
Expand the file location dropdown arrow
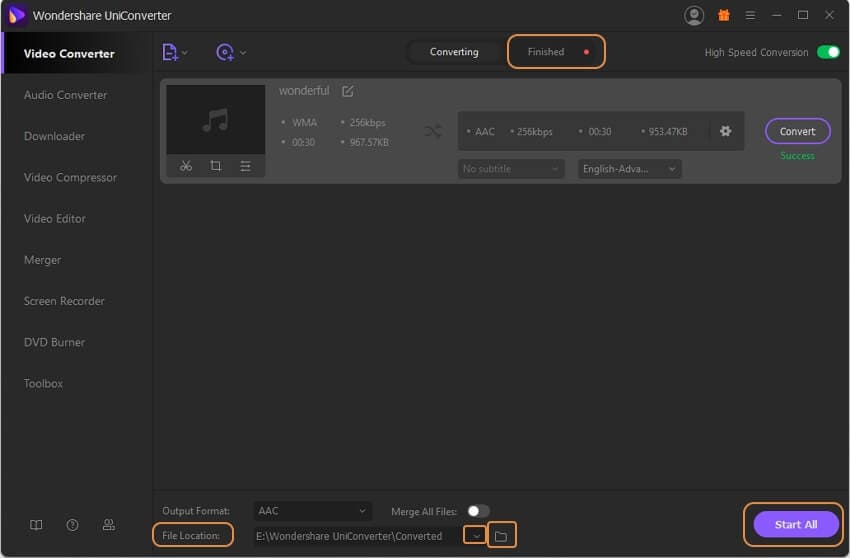[475, 536]
